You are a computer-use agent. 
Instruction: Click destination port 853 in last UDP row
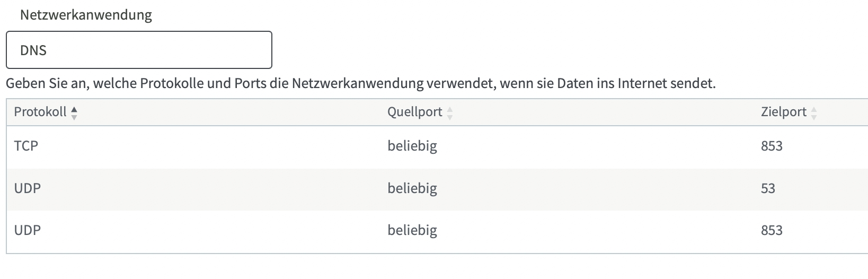point(772,230)
